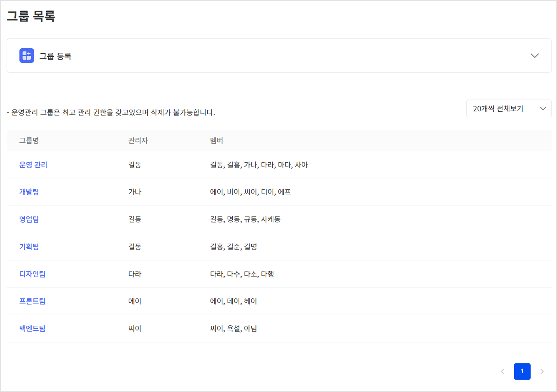Screen dimensions: 557x392
Task: Open the 기획팀 group link
Action: [x=29, y=247]
